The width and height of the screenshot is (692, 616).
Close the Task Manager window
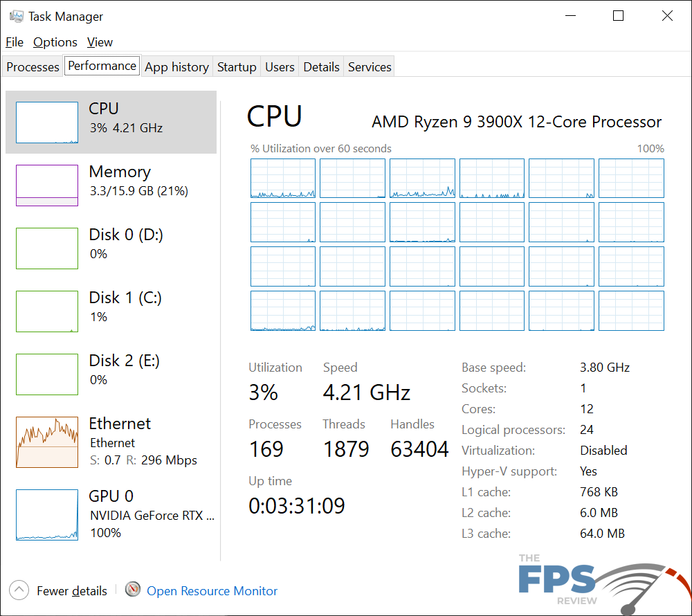point(667,16)
